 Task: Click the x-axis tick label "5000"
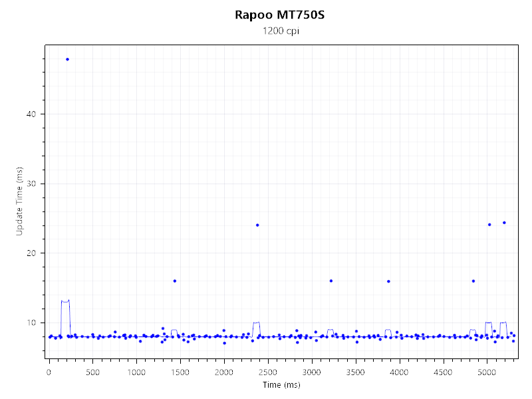[x=487, y=372]
